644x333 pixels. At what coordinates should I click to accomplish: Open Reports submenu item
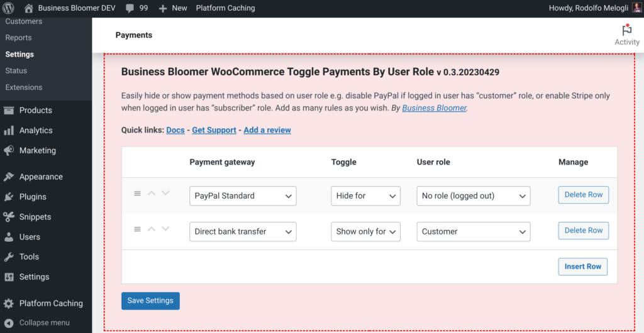coord(18,38)
